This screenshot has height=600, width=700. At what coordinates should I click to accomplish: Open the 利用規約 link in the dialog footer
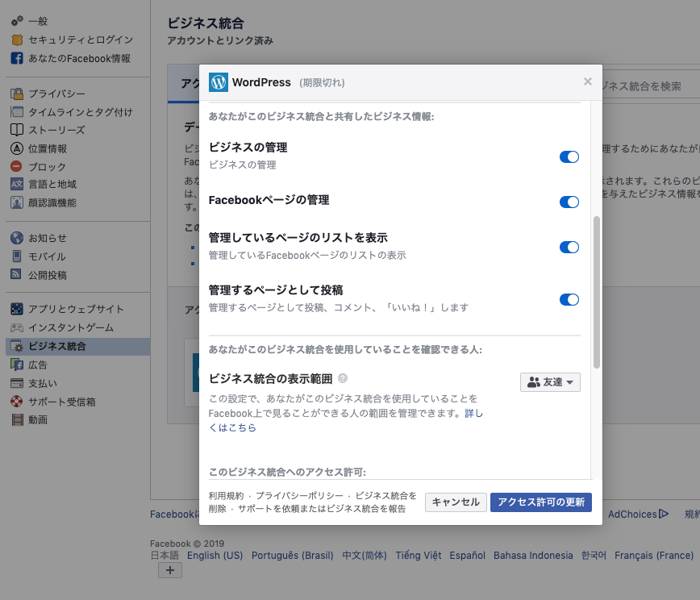(x=227, y=495)
